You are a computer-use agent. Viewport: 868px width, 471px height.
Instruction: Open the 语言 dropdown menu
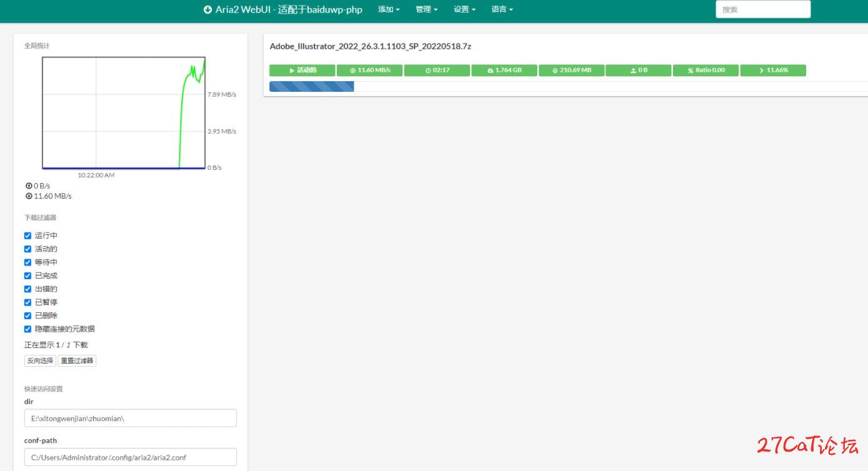(502, 9)
